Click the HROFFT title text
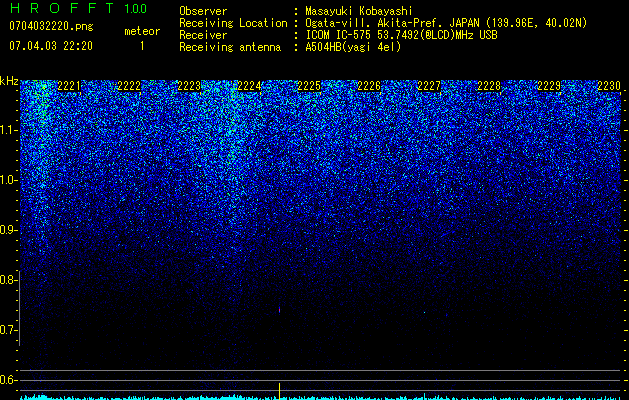629x400 pixels. tap(62, 8)
